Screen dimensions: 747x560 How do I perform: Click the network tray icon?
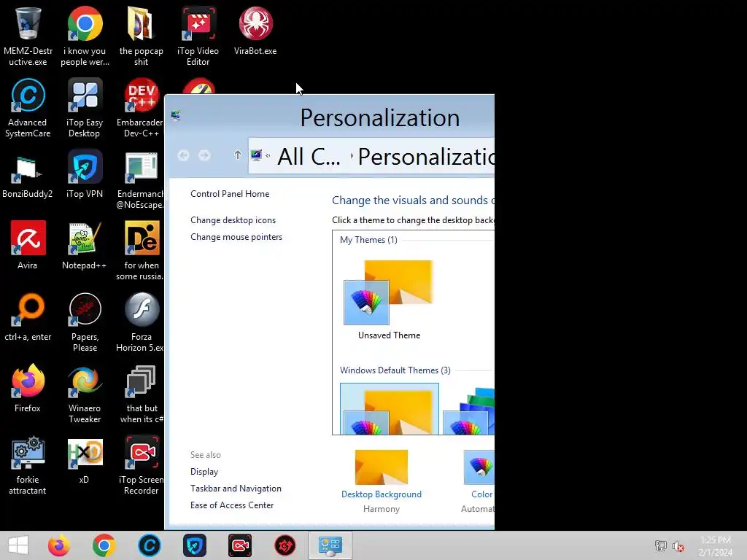pos(661,546)
